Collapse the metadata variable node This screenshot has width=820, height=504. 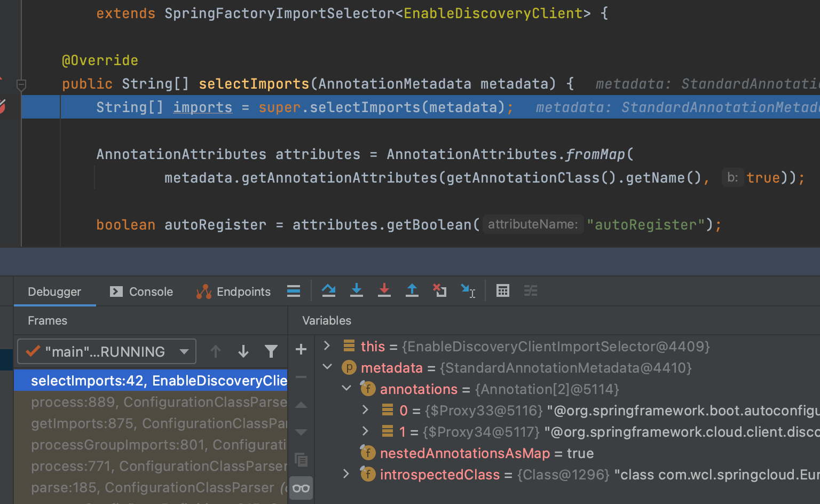click(x=327, y=367)
